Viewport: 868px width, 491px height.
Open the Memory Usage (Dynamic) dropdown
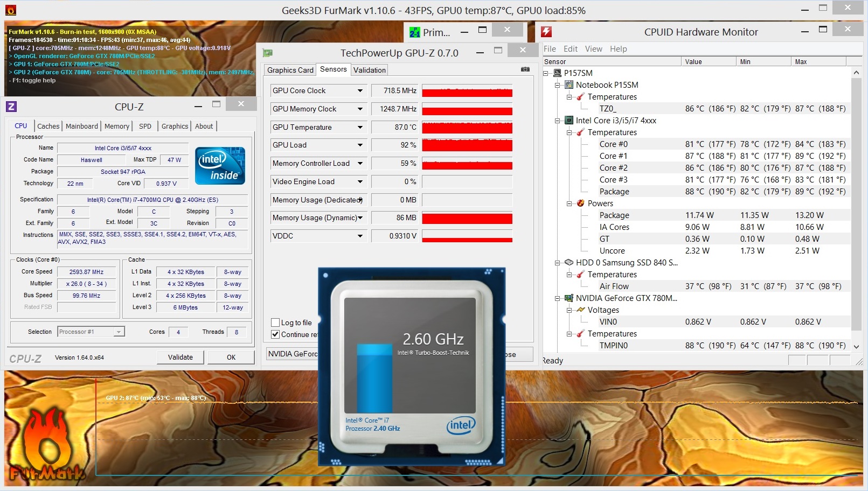tap(360, 218)
